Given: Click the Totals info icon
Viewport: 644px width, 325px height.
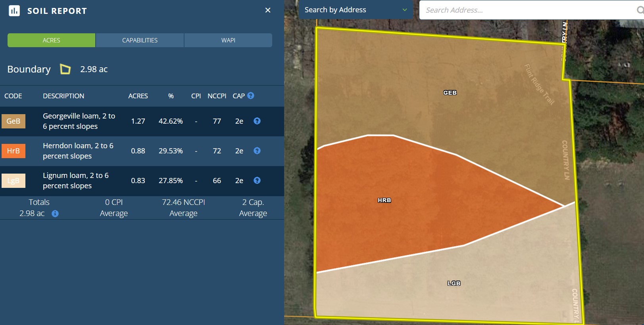Looking at the screenshot, I should 55,214.
